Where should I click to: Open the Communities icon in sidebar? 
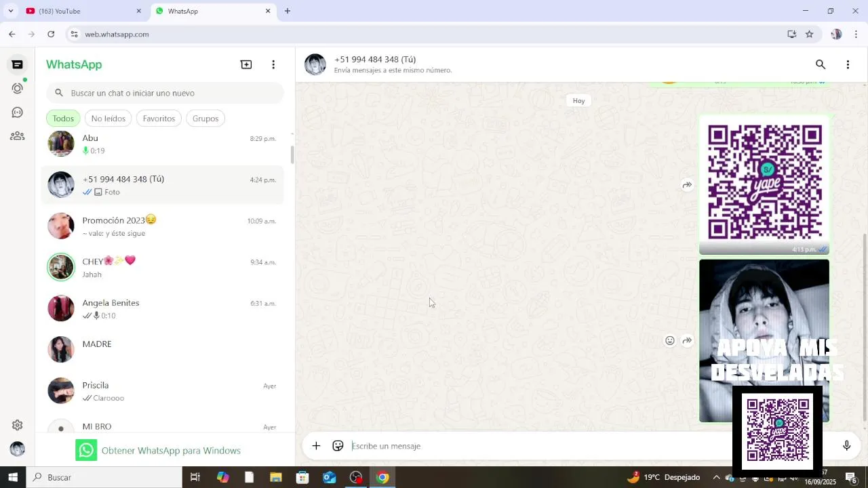pyautogui.click(x=18, y=136)
